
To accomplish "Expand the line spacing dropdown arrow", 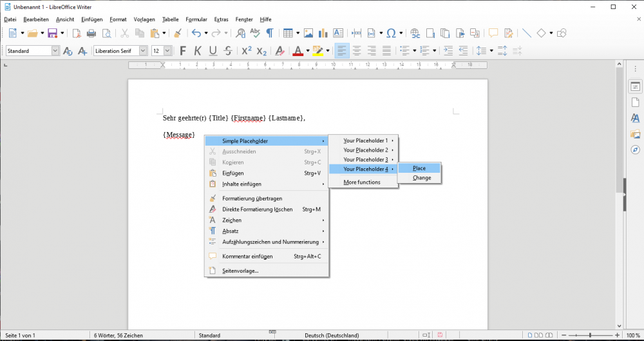I will pos(491,51).
